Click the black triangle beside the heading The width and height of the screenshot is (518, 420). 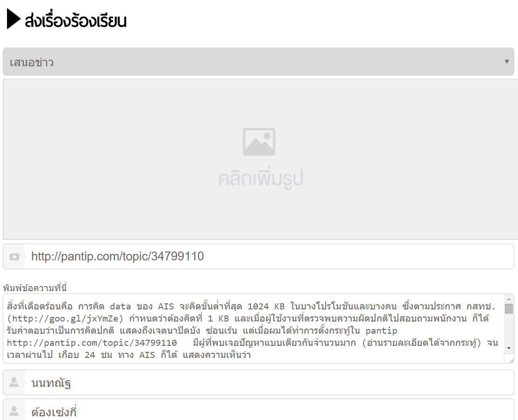(14, 19)
